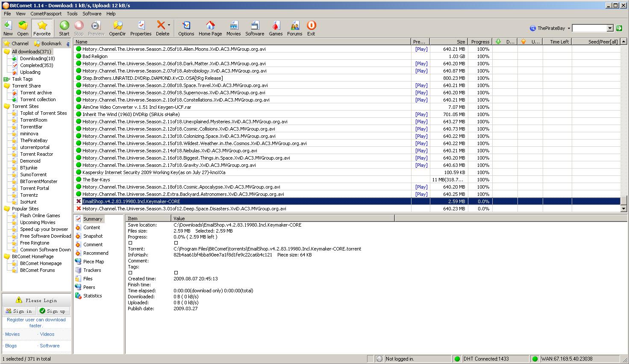
Task: Open the Forums toolbar icon
Action: [294, 28]
